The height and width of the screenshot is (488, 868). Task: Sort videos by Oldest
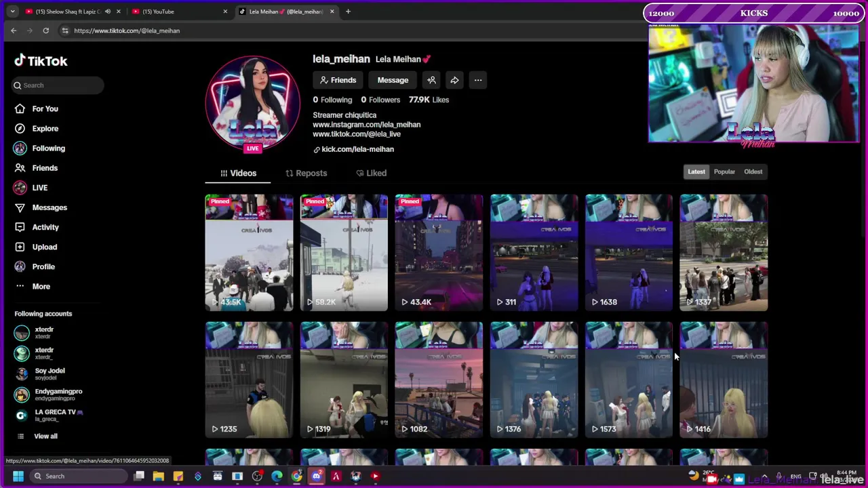(x=753, y=171)
